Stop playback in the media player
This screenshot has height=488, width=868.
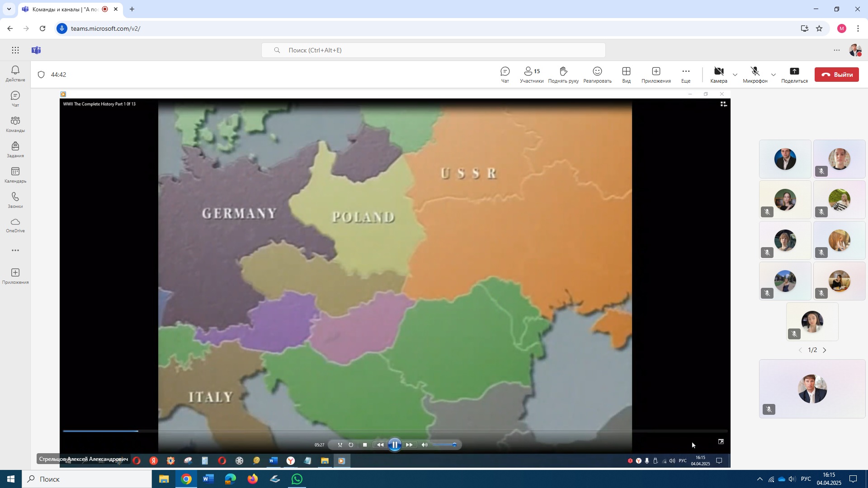click(365, 445)
